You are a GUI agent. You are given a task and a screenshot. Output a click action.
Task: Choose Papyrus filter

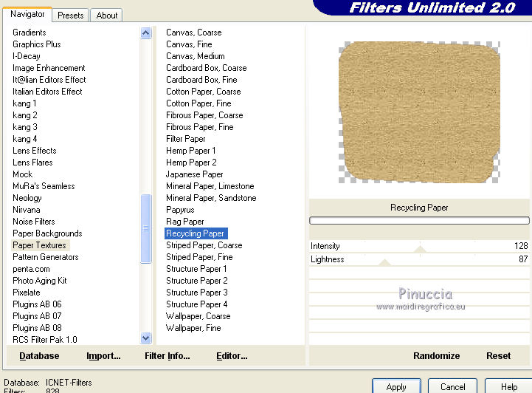180,210
